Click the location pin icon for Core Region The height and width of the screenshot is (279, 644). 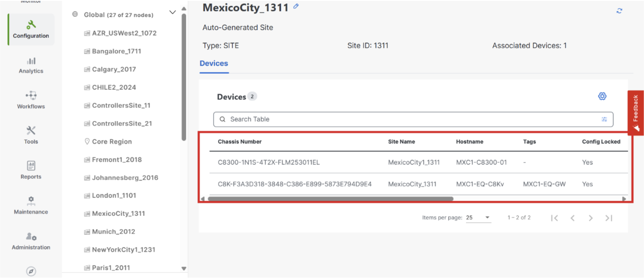click(87, 141)
